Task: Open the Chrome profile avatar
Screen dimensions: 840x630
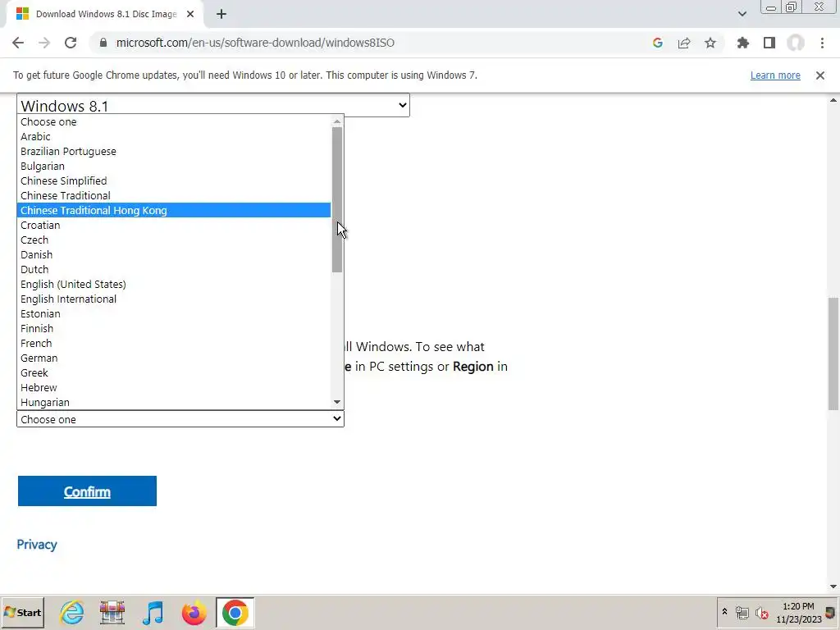Action: point(796,43)
